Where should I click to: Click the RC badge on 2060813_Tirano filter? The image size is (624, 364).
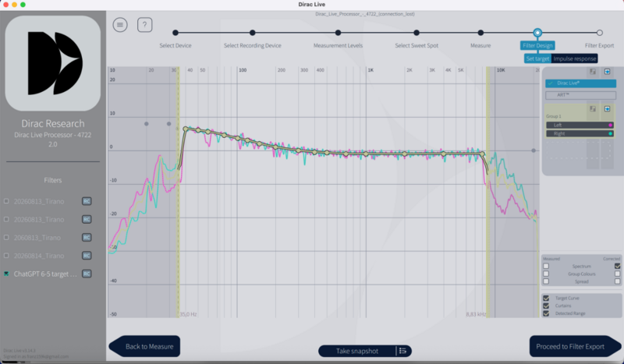pos(87,238)
